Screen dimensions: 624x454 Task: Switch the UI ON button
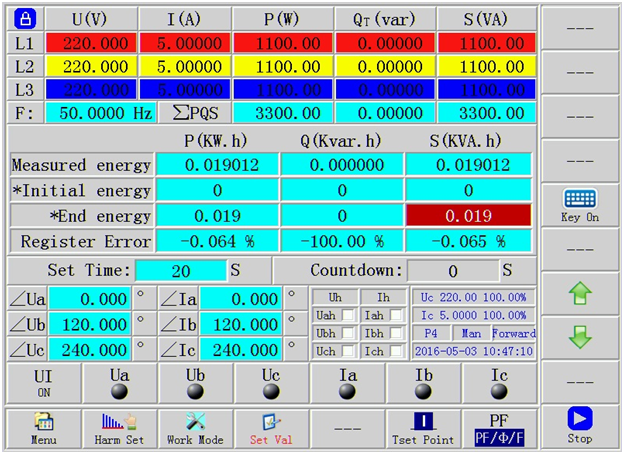pos(43,384)
